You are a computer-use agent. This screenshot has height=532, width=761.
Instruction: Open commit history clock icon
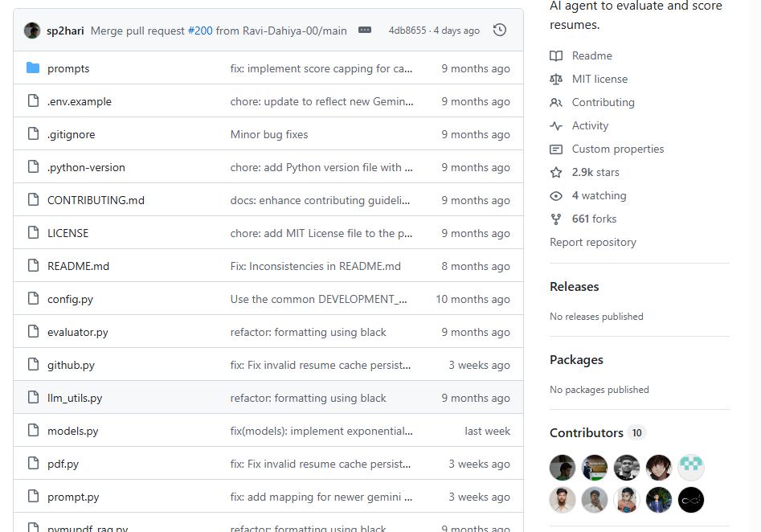499,30
